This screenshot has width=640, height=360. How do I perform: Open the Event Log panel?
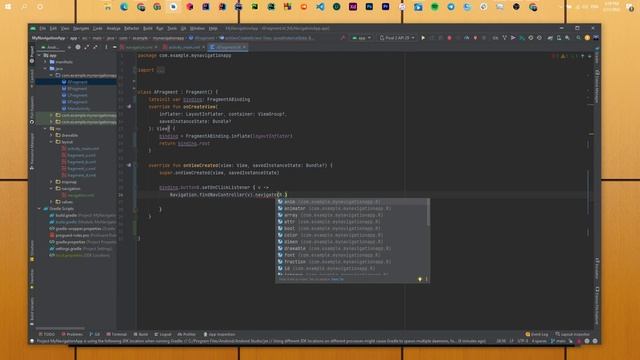537,334
